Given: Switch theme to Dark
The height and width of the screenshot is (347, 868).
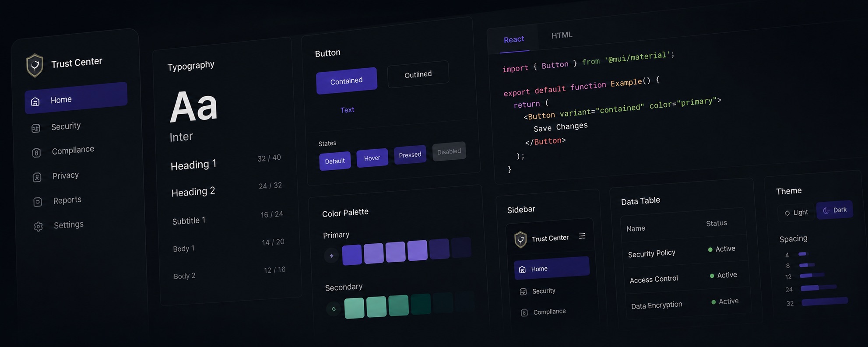Looking at the screenshot, I should (x=834, y=210).
